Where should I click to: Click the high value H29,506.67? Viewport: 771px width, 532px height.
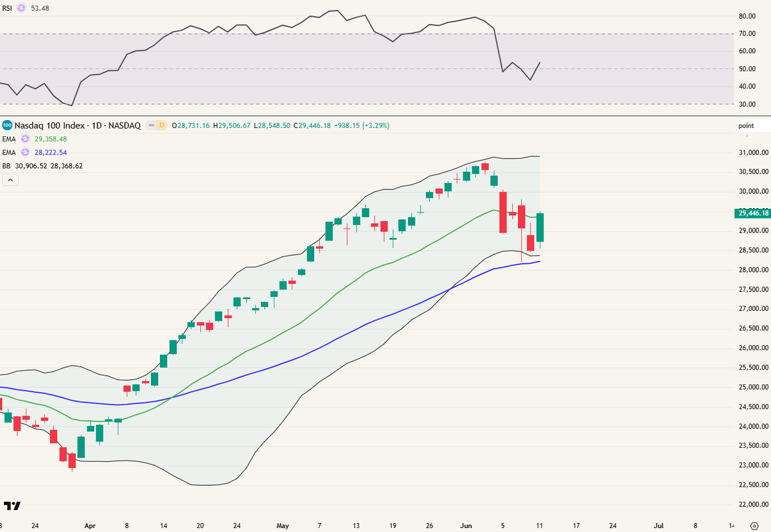233,125
